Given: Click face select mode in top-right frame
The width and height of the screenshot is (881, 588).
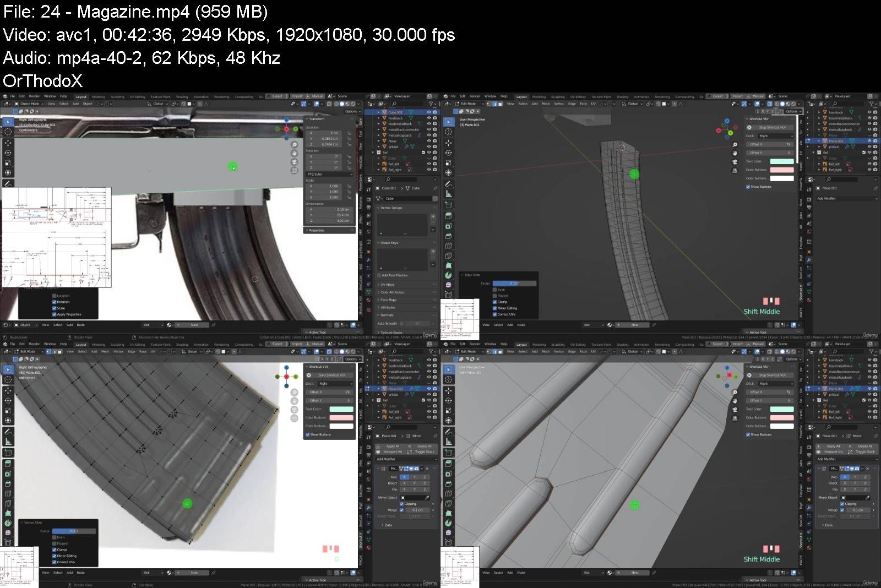Looking at the screenshot, I should [500, 104].
